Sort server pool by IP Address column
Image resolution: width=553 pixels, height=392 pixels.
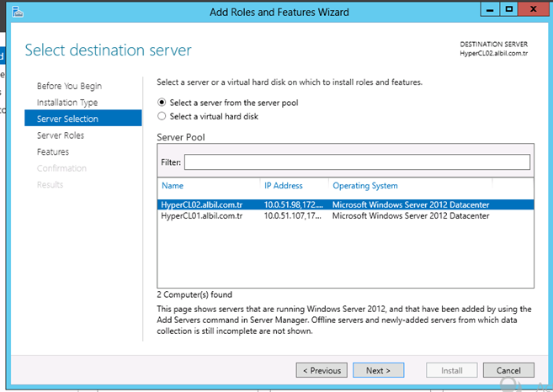point(284,186)
